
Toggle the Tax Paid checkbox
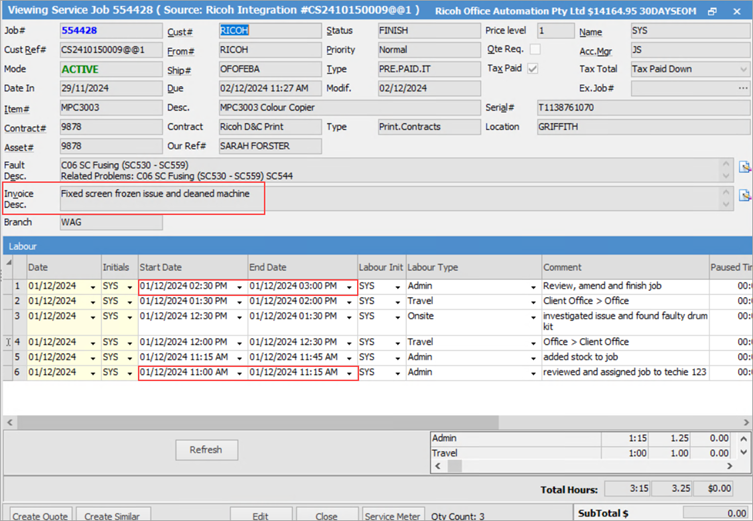point(534,69)
